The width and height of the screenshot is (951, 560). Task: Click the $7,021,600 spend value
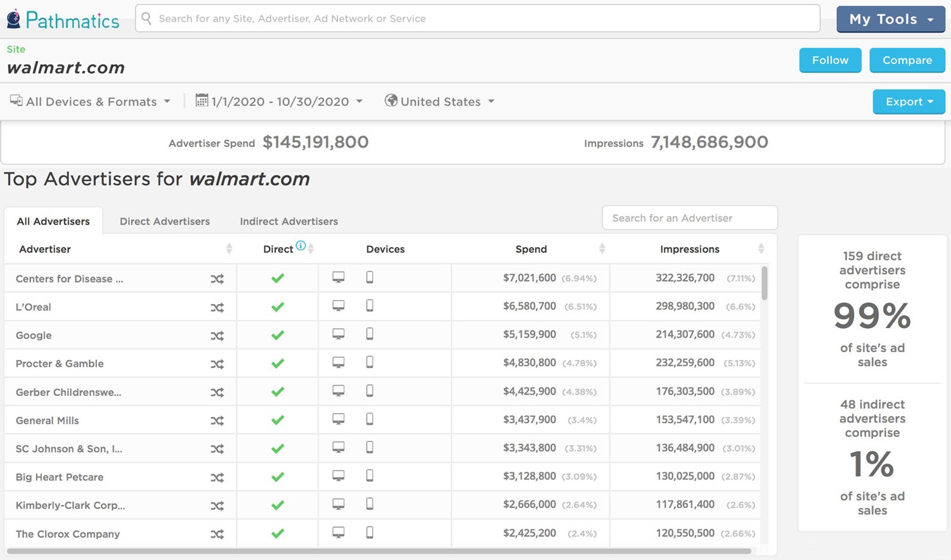pyautogui.click(x=529, y=277)
